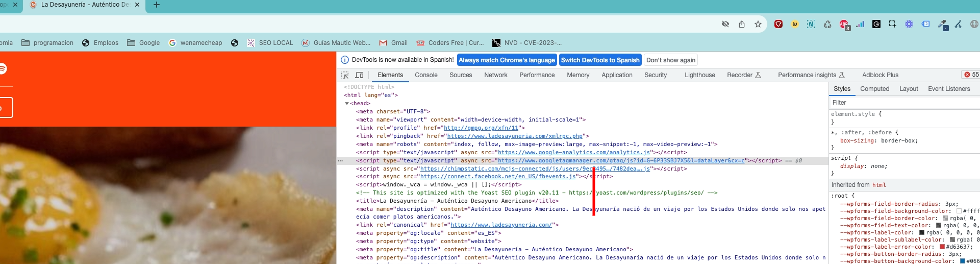
Task: Open the wenamecheap bookmark
Action: [195, 43]
